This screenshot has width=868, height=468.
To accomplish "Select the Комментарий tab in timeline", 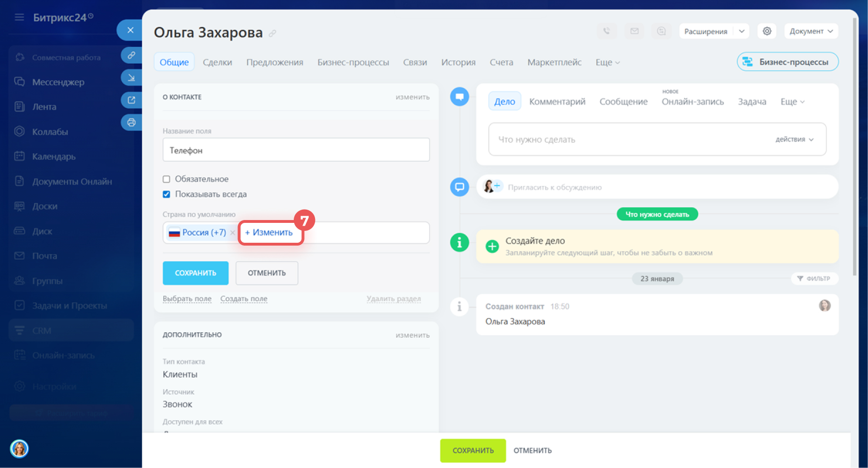I will (x=557, y=102).
